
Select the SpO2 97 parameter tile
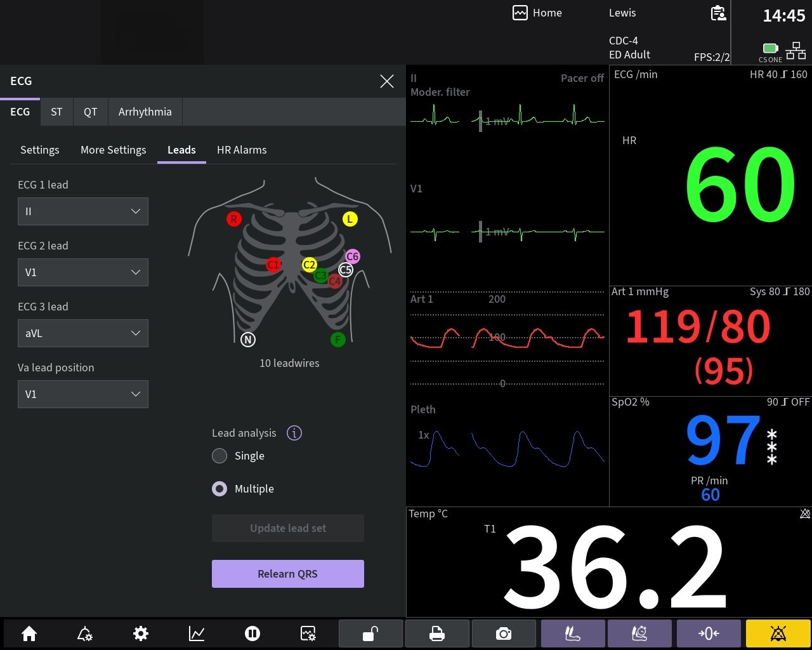tap(710, 451)
